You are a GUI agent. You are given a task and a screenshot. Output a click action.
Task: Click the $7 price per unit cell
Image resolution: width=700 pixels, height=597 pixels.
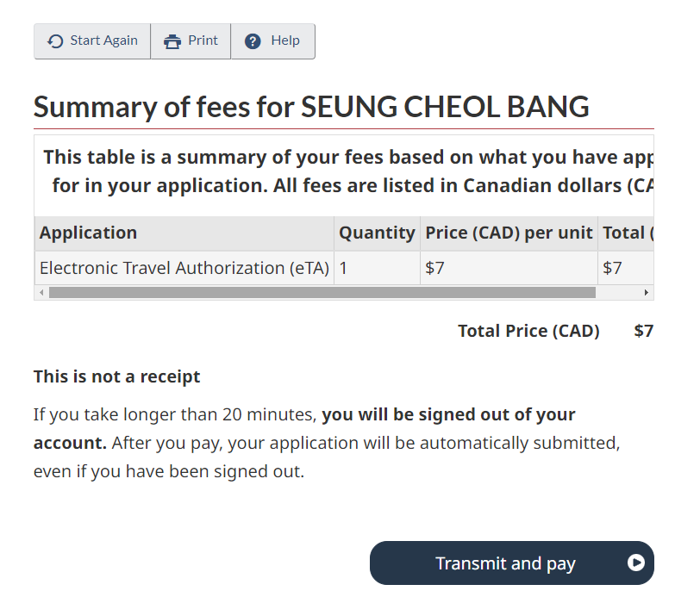pyautogui.click(x=435, y=268)
